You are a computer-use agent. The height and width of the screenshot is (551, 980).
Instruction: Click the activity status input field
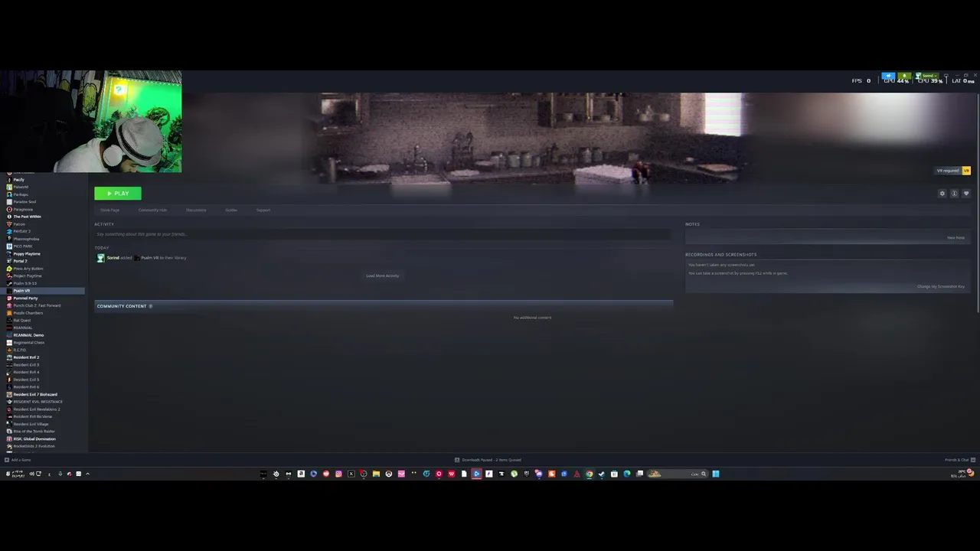click(x=383, y=234)
